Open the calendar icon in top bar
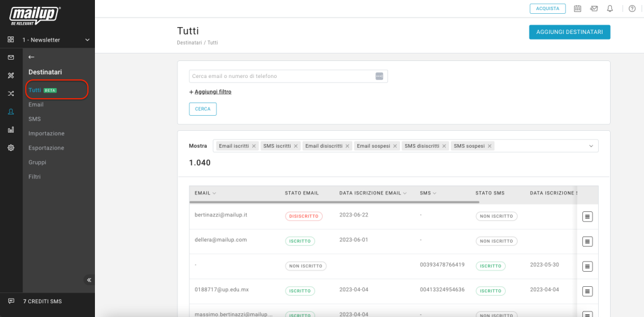644x317 pixels. [x=577, y=8]
